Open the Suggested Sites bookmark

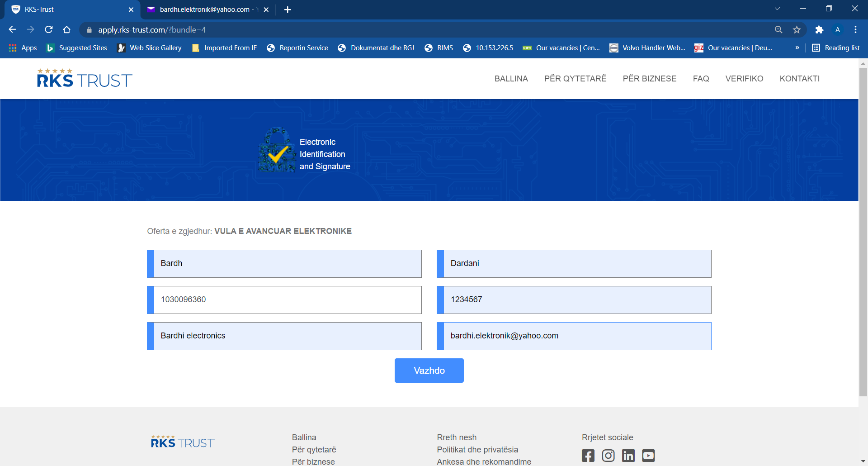click(x=77, y=48)
